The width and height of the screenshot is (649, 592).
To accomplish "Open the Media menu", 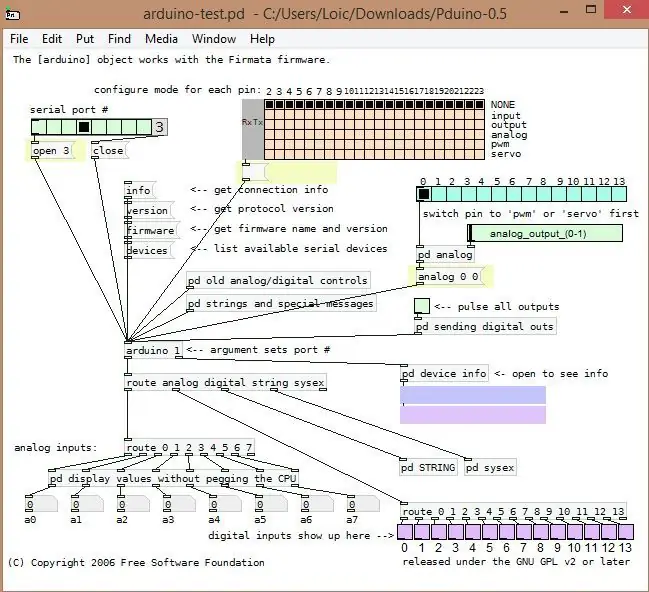I will (161, 39).
